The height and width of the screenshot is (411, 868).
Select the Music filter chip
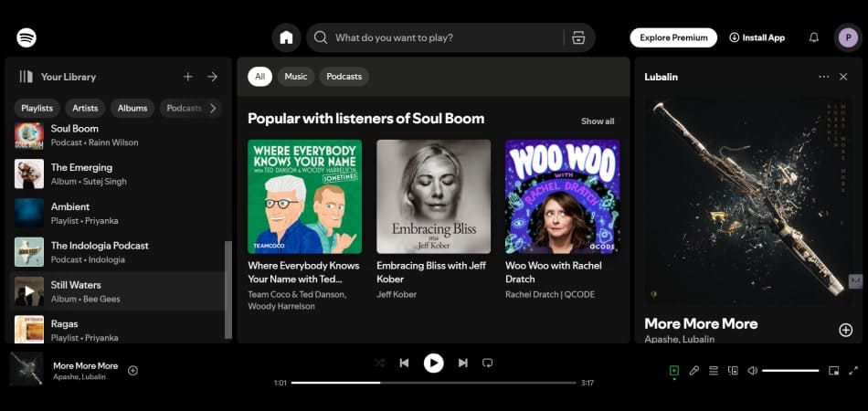tap(296, 77)
